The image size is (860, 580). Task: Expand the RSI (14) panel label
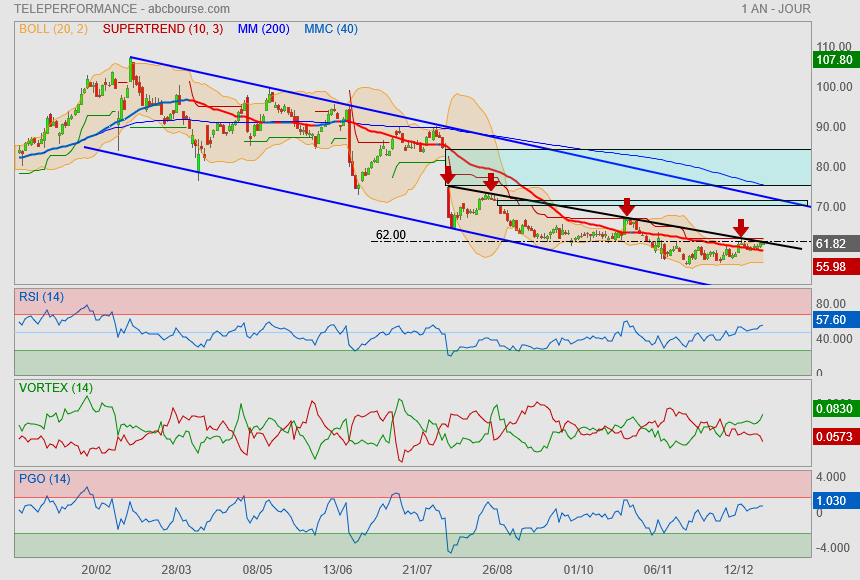[41, 296]
